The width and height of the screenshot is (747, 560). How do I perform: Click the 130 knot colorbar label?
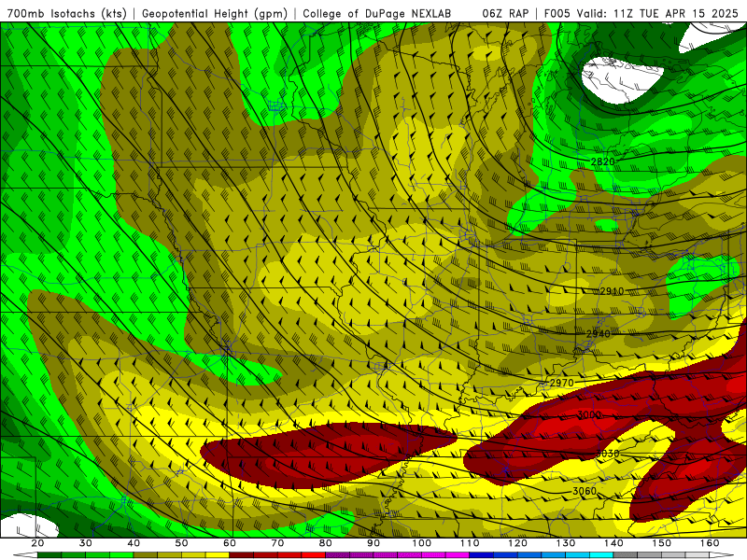tap(566, 543)
